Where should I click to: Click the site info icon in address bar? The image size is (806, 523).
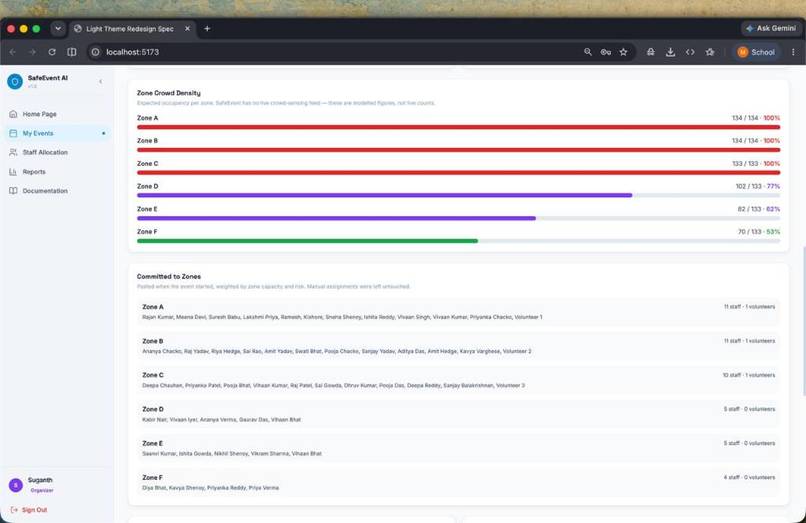(x=96, y=52)
